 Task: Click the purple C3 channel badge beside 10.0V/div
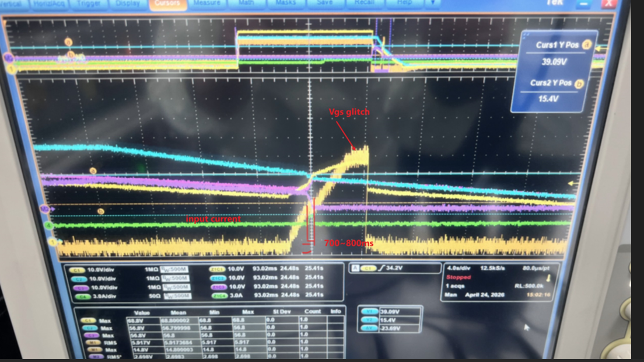pos(80,288)
